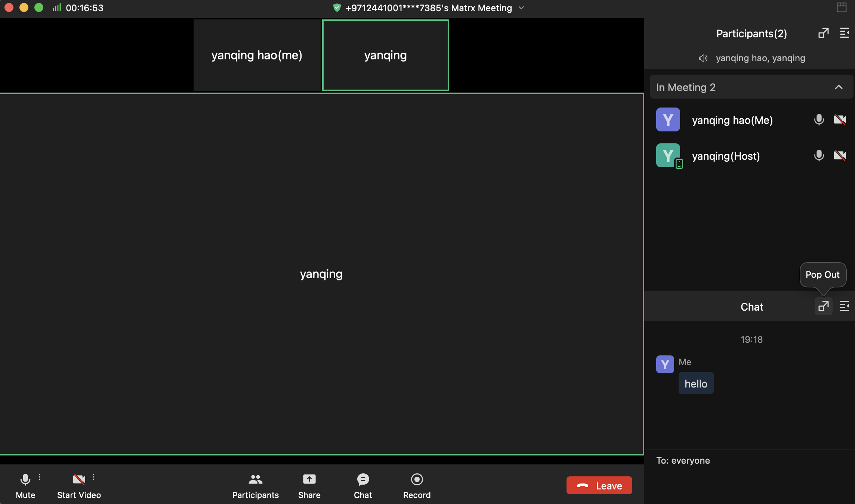Select the yanqing video thumbnail

[x=385, y=55]
